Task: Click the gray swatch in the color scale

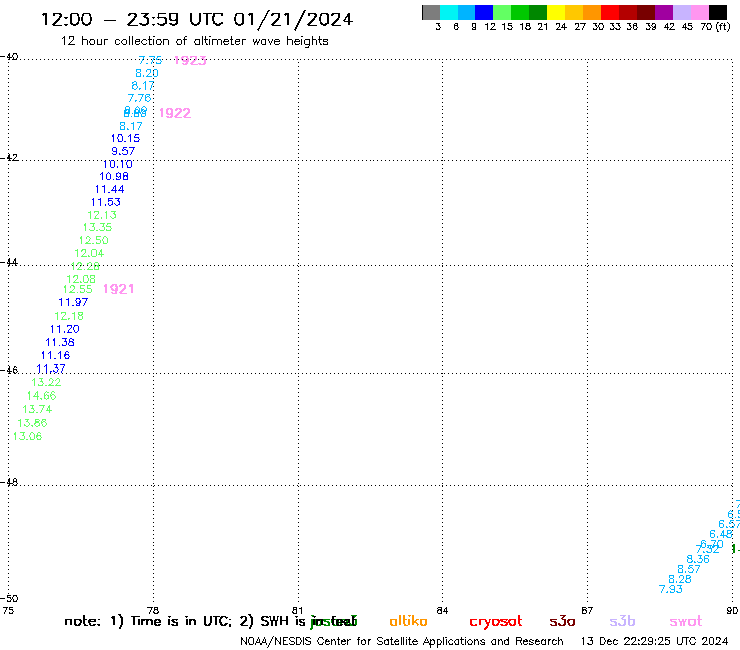Action: click(431, 12)
